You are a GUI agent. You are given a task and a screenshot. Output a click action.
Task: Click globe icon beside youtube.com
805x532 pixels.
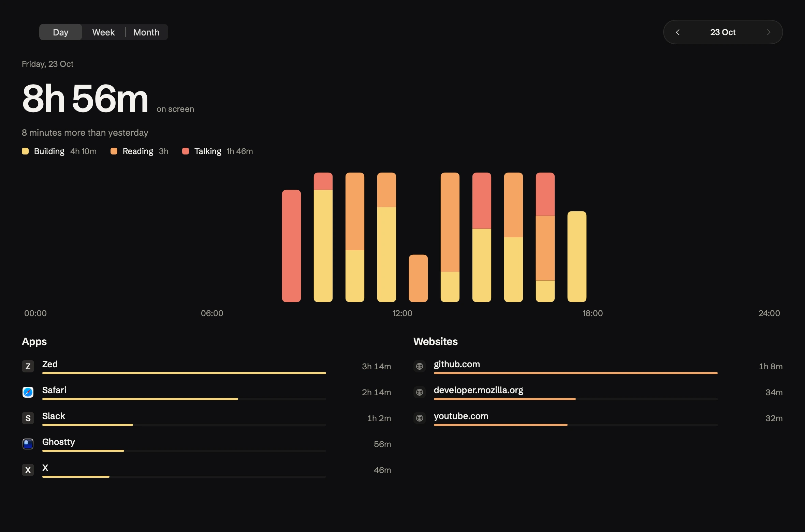pyautogui.click(x=420, y=418)
